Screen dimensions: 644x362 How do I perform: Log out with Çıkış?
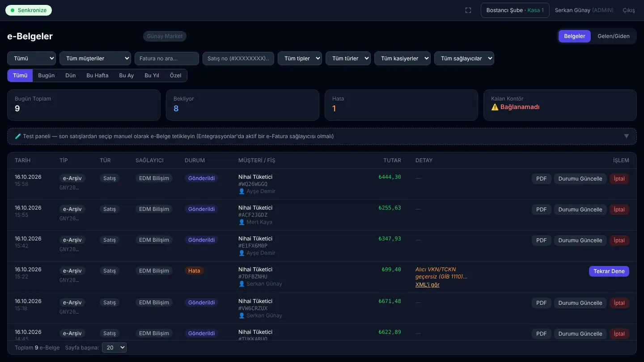click(x=629, y=10)
